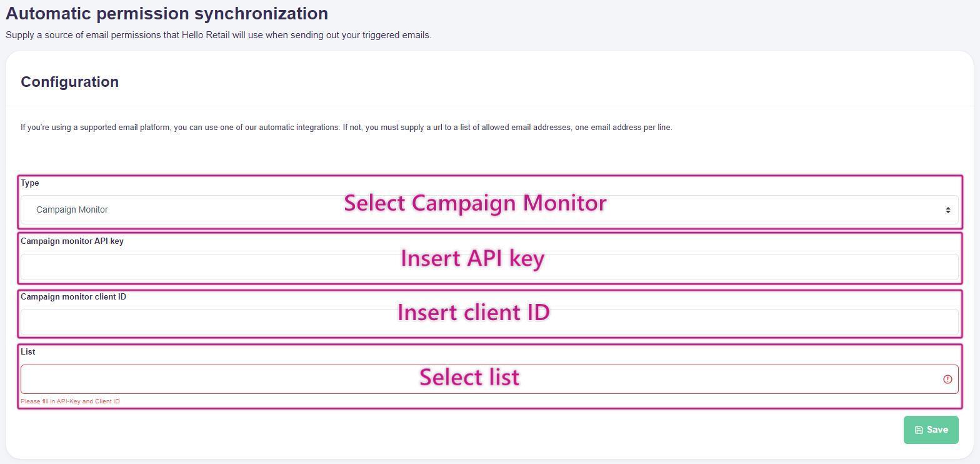The height and width of the screenshot is (464, 980).
Task: Click the floppy disk icon on Save
Action: (919, 430)
